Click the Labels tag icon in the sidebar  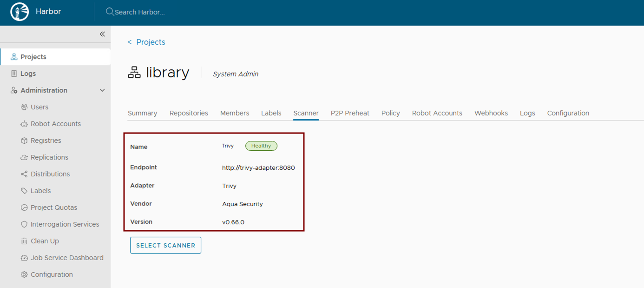coord(24,190)
